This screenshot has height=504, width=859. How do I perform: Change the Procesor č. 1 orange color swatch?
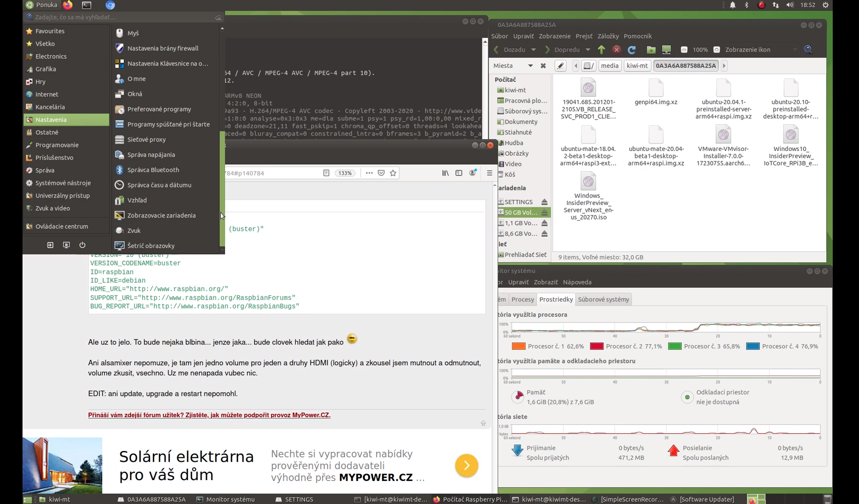tap(519, 346)
